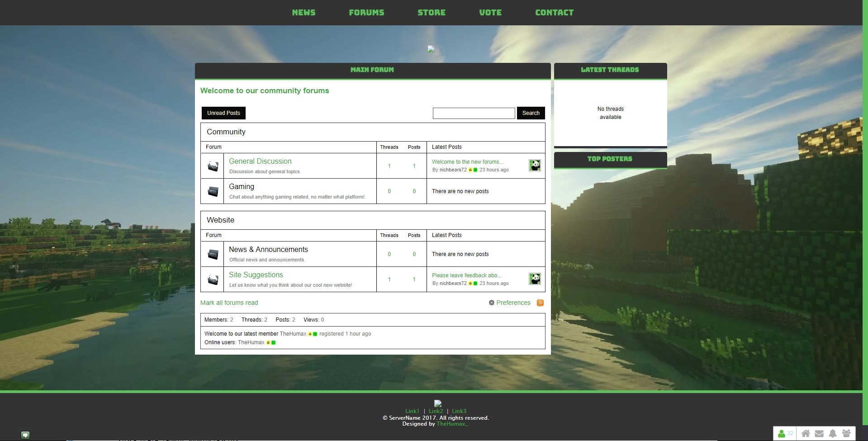868x441 pixels.
Task: Open the News & Announcements forum
Action: [x=268, y=249]
